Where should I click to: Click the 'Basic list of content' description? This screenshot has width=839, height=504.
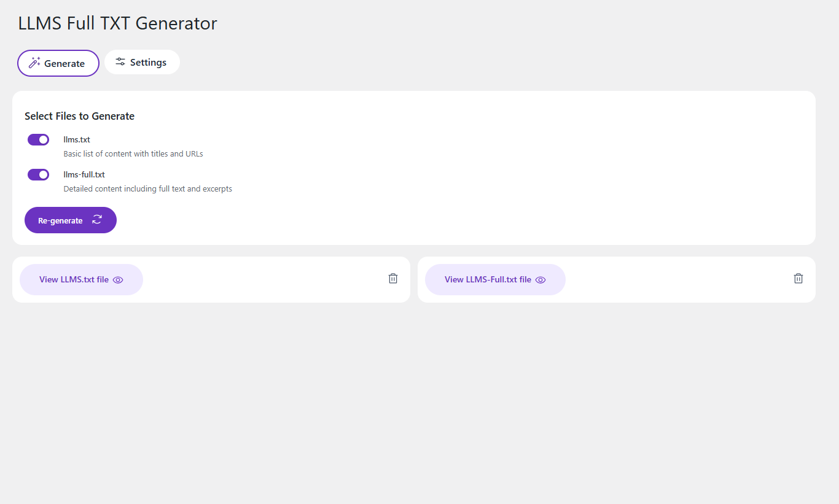133,153
